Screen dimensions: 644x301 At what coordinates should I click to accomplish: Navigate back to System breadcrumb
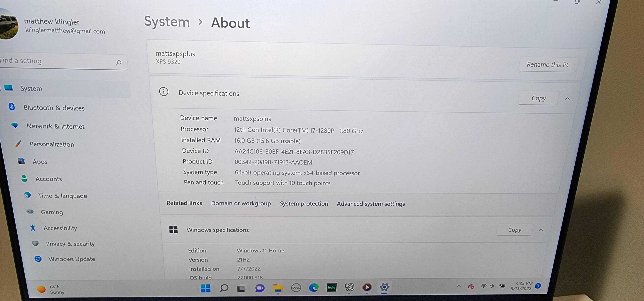pos(167,22)
